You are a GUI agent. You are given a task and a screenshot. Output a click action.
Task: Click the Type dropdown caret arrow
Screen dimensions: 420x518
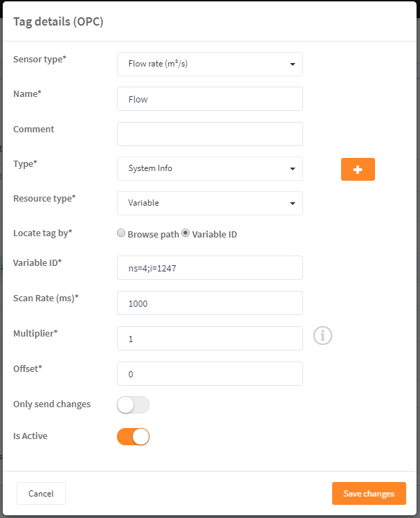(293, 169)
